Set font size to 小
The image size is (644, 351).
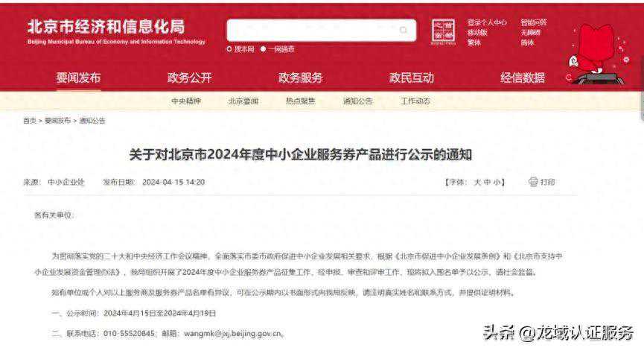(496, 182)
